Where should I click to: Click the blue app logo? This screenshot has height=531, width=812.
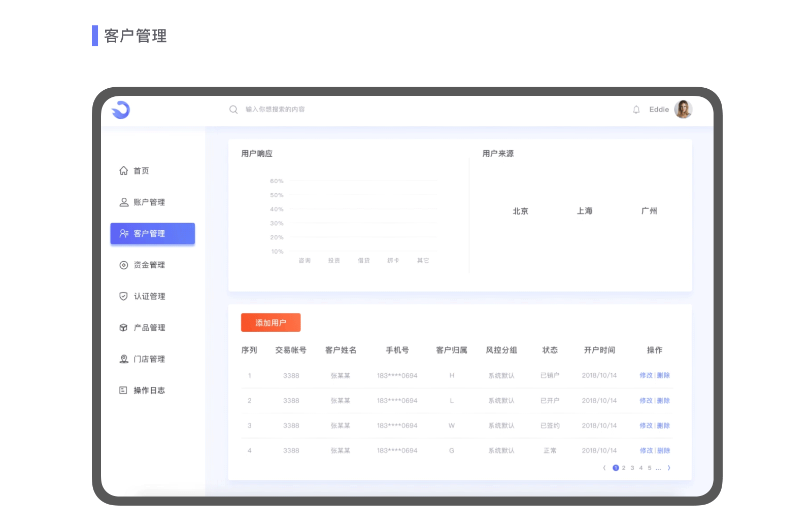click(x=120, y=110)
